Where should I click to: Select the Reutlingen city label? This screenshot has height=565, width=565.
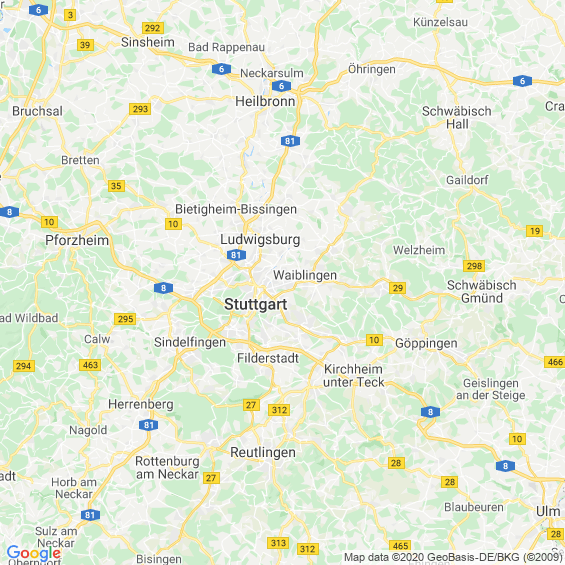(263, 453)
